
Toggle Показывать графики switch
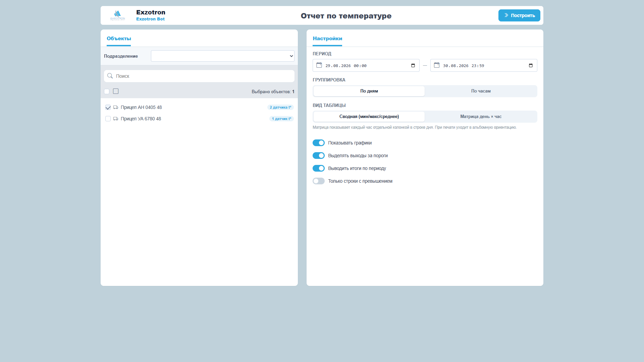(x=319, y=143)
